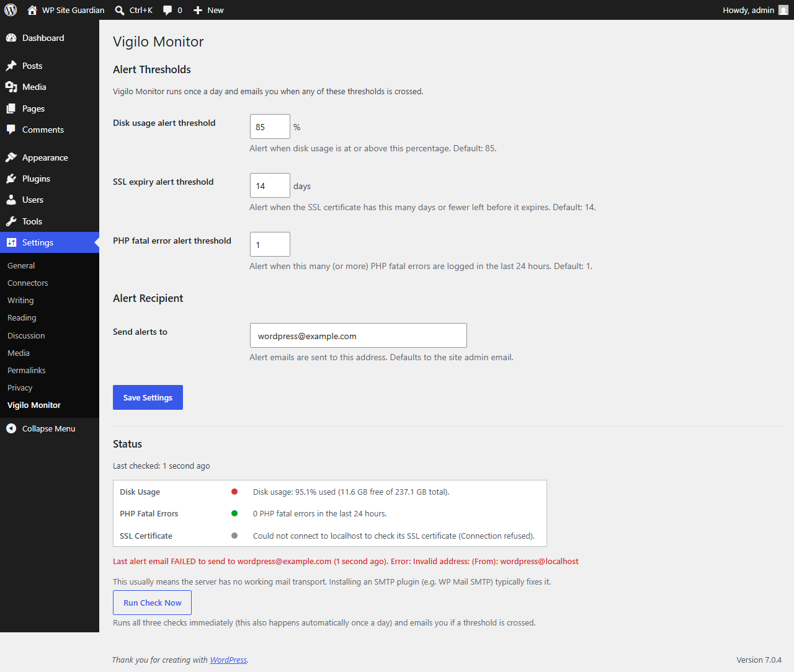
Task: Click the Tools wrench icon
Action: [x=11, y=221]
